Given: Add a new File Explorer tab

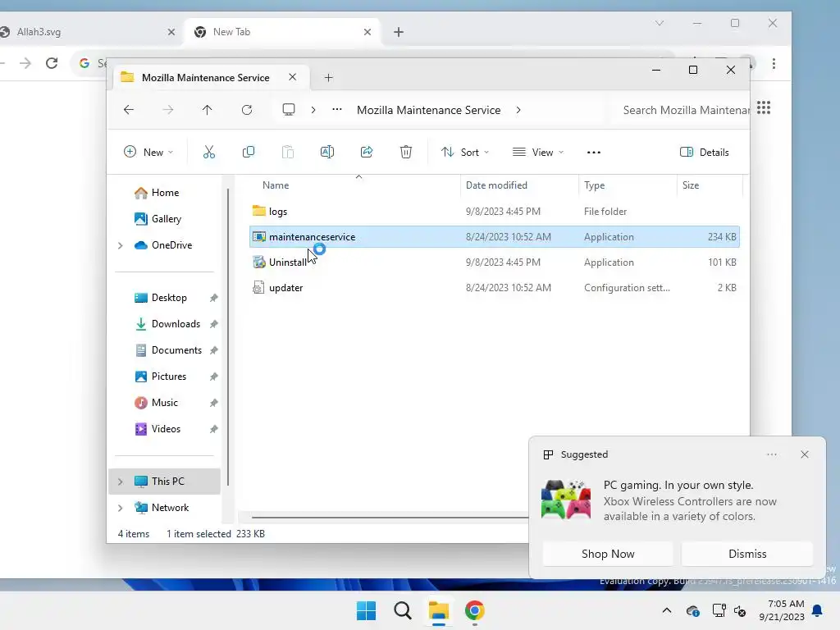Looking at the screenshot, I should point(328,78).
